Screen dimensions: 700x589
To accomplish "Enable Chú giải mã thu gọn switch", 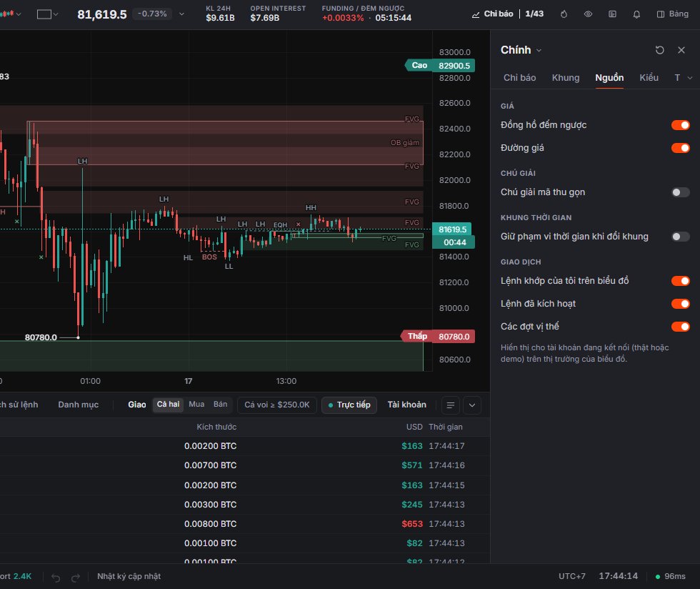I will tap(680, 192).
